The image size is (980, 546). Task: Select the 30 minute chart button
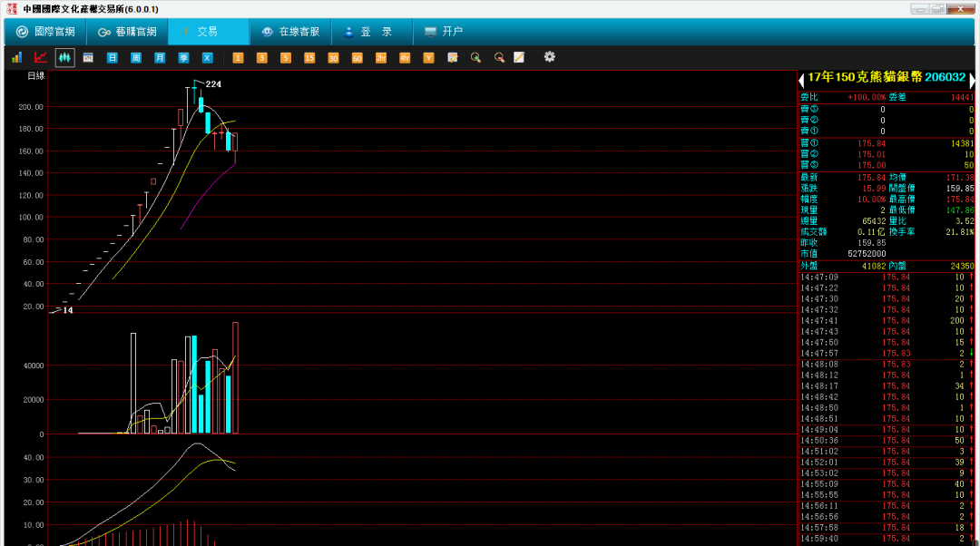(333, 57)
